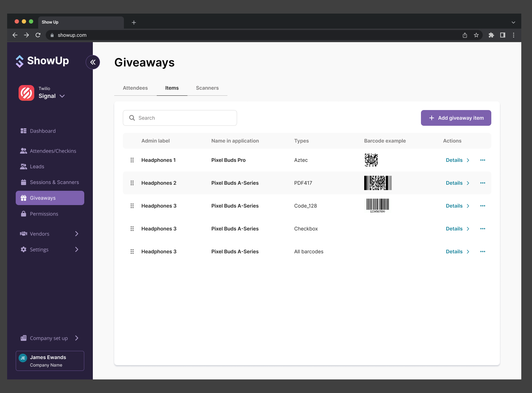
Task: Expand the Settings submenu
Action: [x=77, y=249]
